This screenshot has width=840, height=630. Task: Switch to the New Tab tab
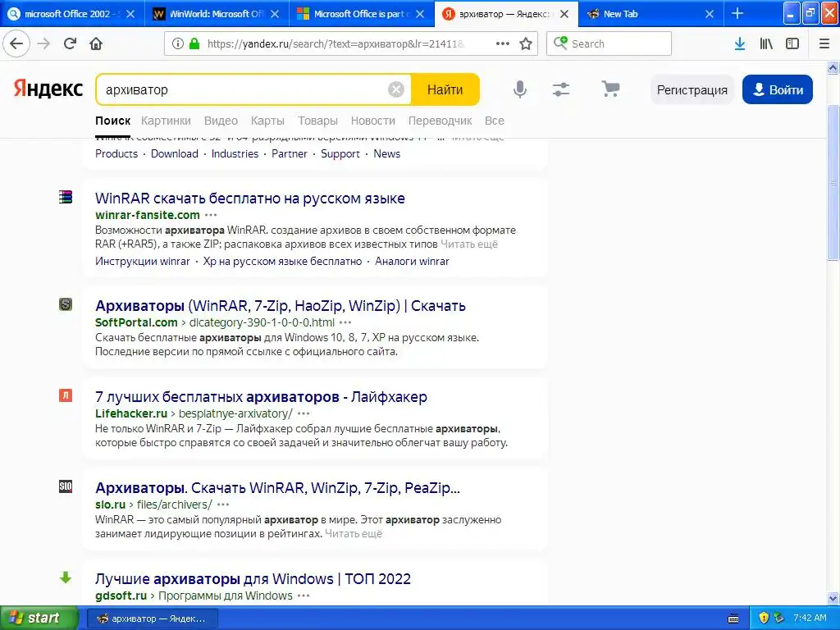(x=651, y=14)
